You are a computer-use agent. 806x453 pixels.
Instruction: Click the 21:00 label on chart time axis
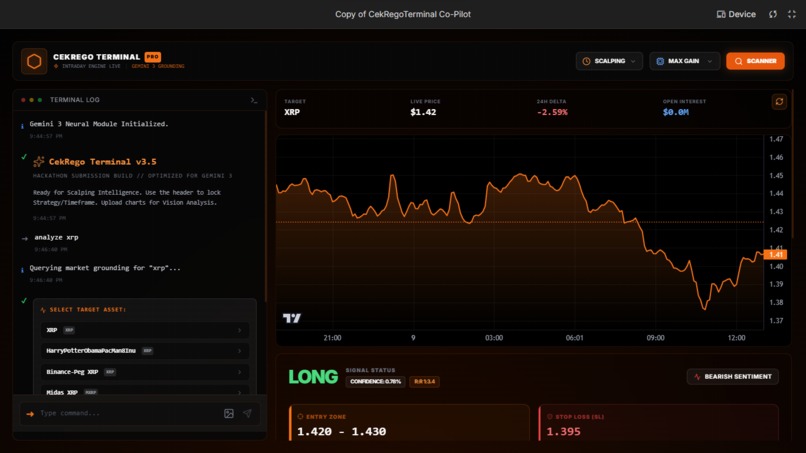pos(332,338)
